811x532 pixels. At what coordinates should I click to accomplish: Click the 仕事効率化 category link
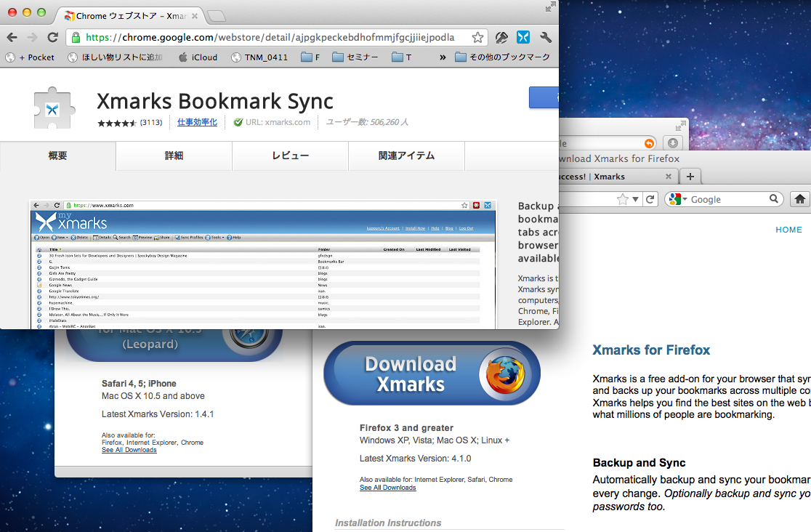tap(197, 122)
